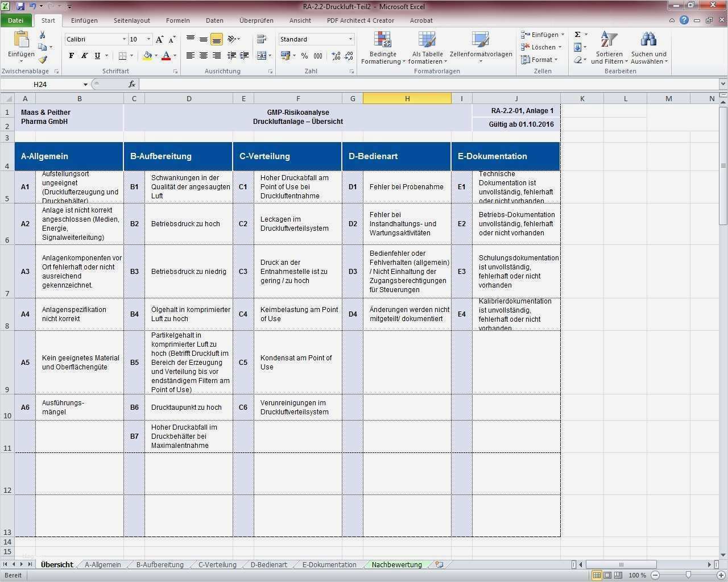
Task: Open the Calibri font dropdown
Action: point(124,39)
